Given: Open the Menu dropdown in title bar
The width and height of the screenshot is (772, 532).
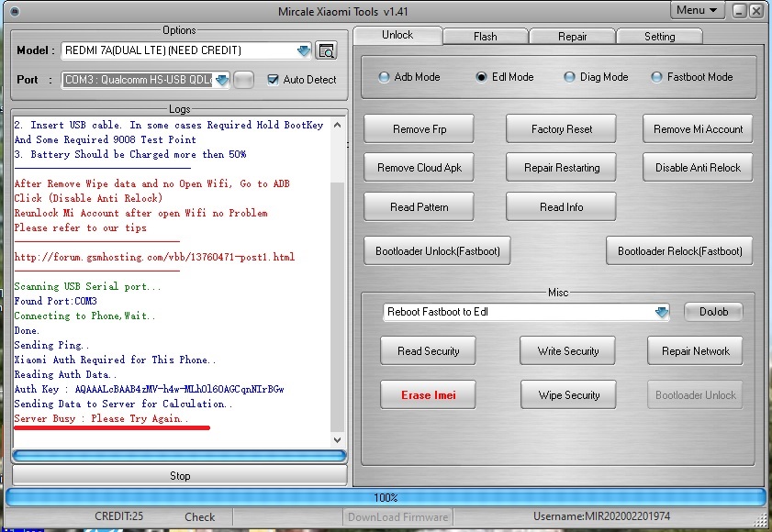Looking at the screenshot, I should pyautogui.click(x=697, y=10).
